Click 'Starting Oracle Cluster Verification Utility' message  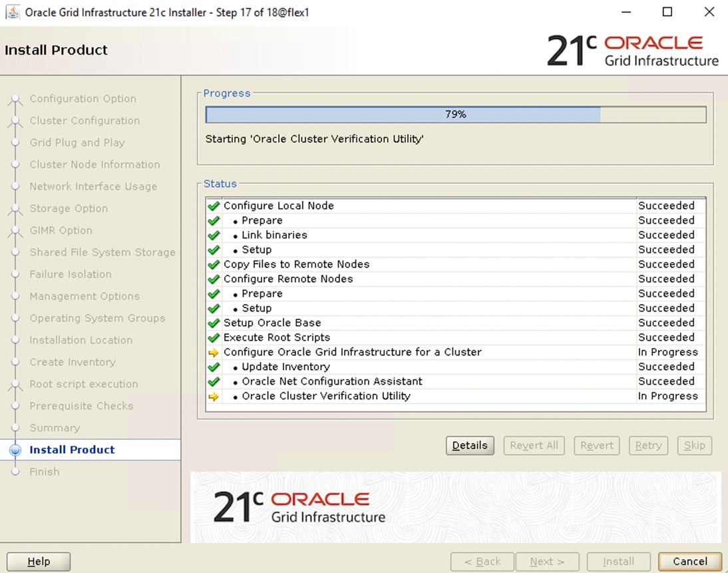pyautogui.click(x=314, y=139)
